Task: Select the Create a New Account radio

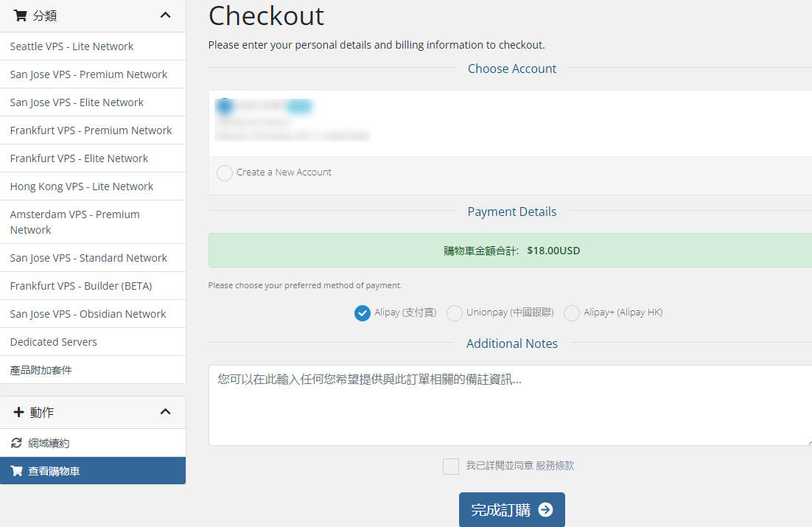Action: 224,172
